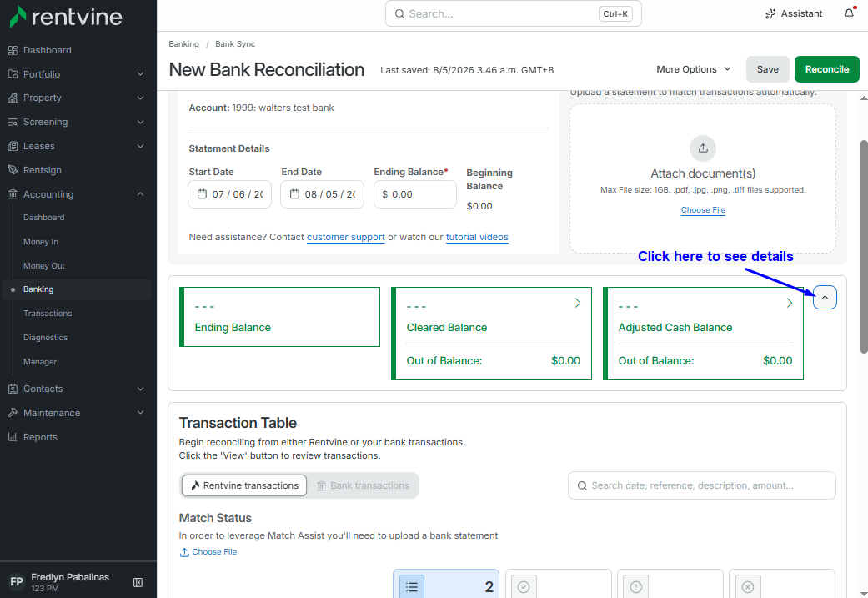Click the Reports chart icon
868x598 pixels.
[x=13, y=437]
